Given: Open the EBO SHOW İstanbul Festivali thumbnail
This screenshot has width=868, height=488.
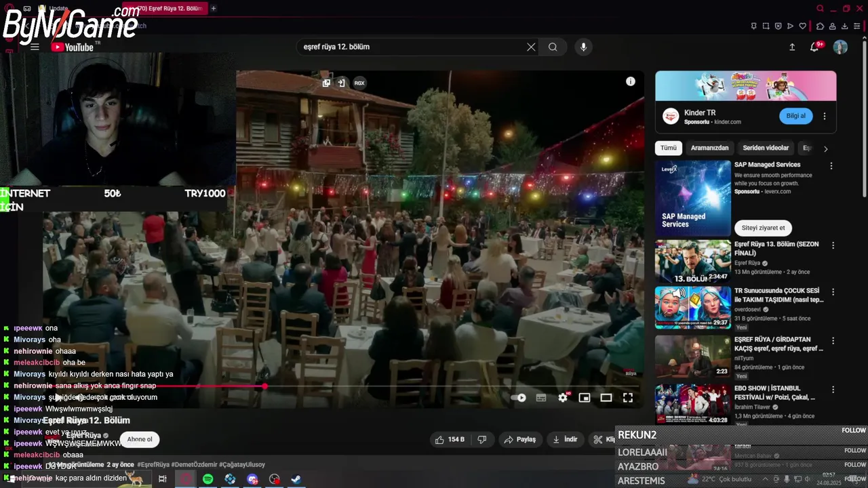Looking at the screenshot, I should 692,405.
